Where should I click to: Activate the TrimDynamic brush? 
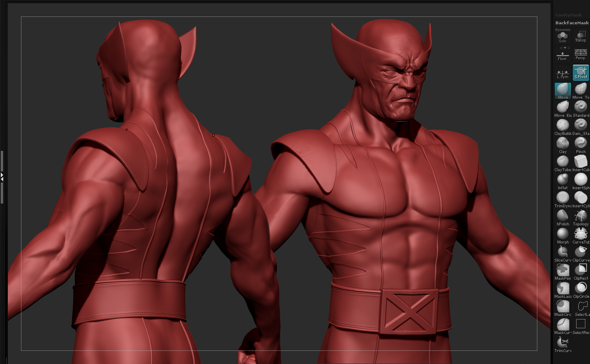point(562,199)
